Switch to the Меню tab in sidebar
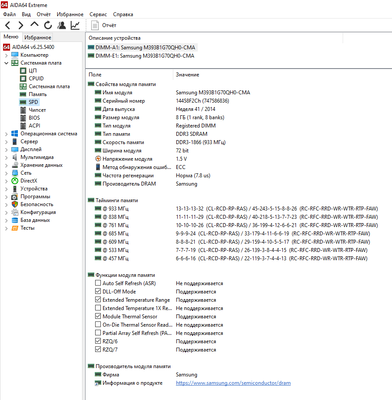The image size is (392, 400). pyautogui.click(x=11, y=37)
